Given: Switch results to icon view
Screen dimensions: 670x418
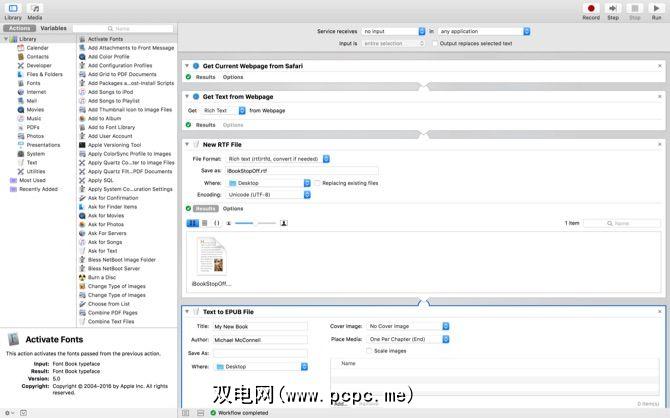Looking at the screenshot, I should point(193,223).
